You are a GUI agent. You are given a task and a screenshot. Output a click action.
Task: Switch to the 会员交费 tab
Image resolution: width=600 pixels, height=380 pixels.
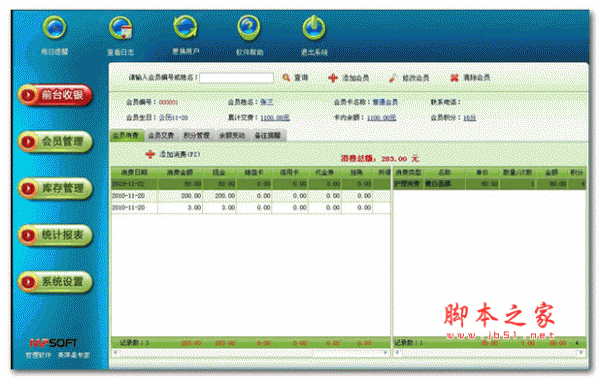tap(161, 135)
